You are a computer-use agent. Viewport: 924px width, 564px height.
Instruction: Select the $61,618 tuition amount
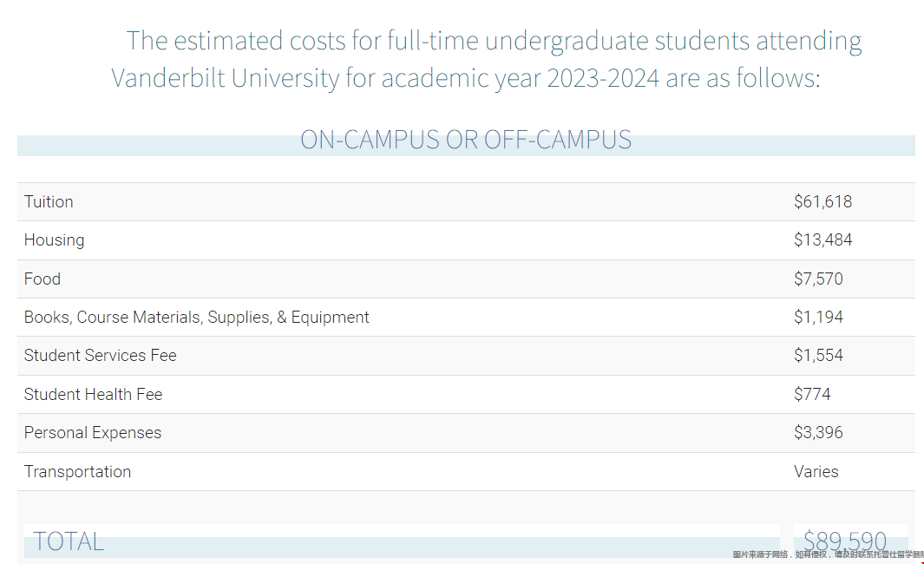click(822, 201)
